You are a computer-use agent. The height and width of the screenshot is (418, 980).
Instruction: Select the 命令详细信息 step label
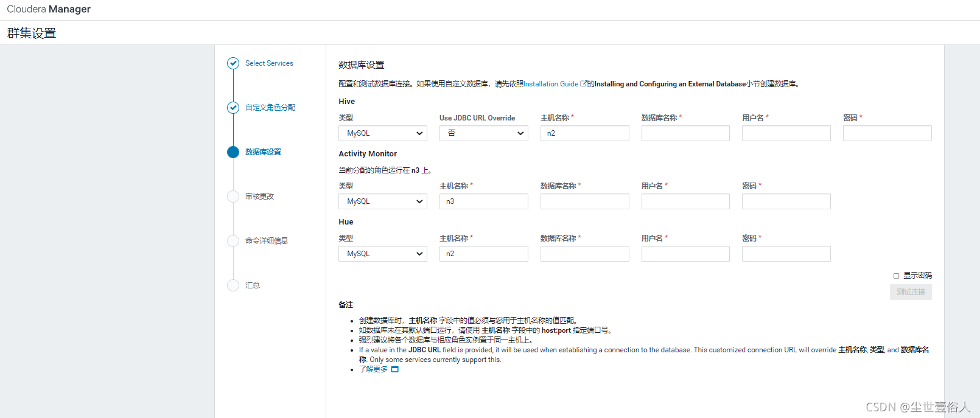(267, 241)
